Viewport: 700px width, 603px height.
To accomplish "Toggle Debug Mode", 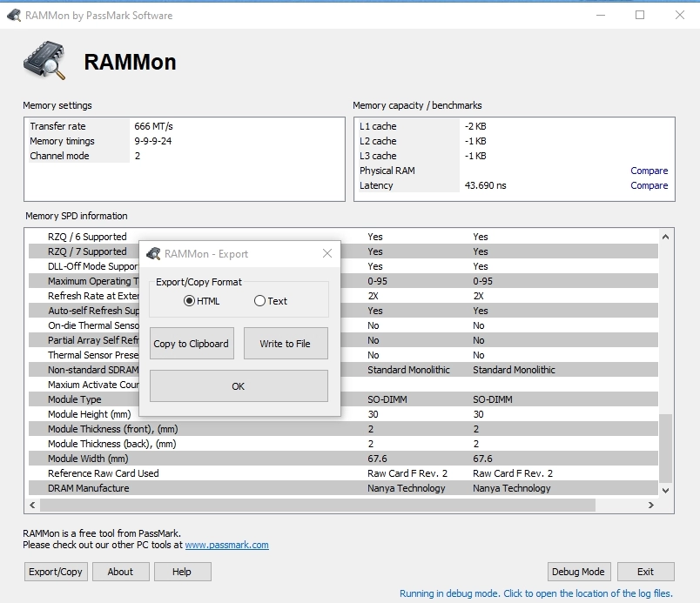I will coord(579,572).
